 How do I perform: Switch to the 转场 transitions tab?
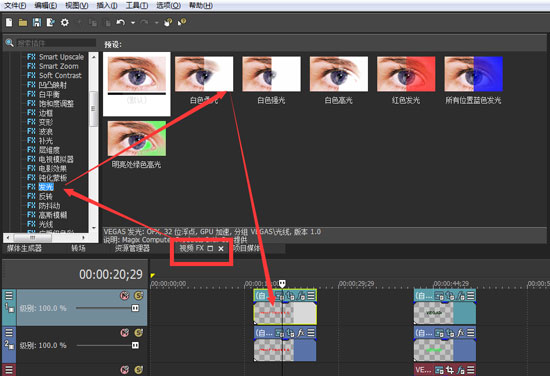[78, 248]
